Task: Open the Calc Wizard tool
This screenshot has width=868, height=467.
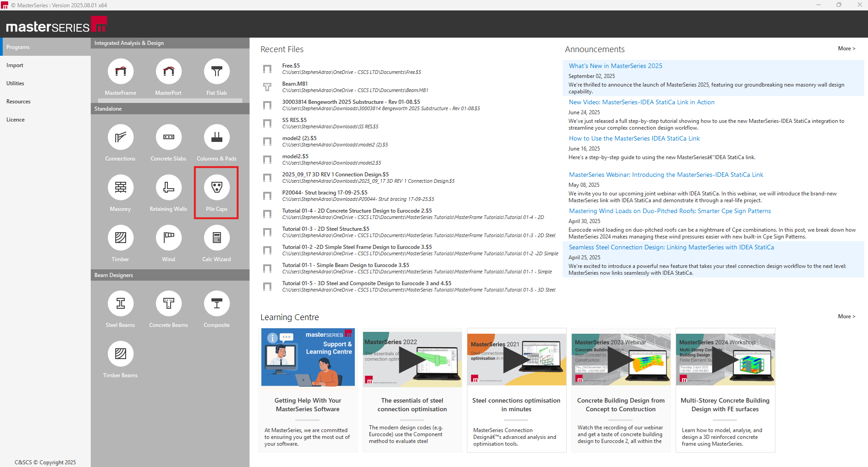Action: point(216,238)
